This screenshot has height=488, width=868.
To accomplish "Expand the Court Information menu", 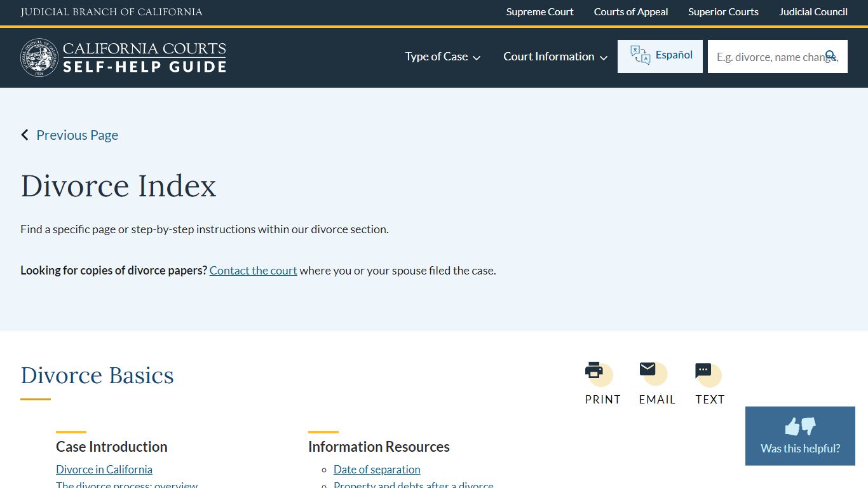I will (x=555, y=57).
